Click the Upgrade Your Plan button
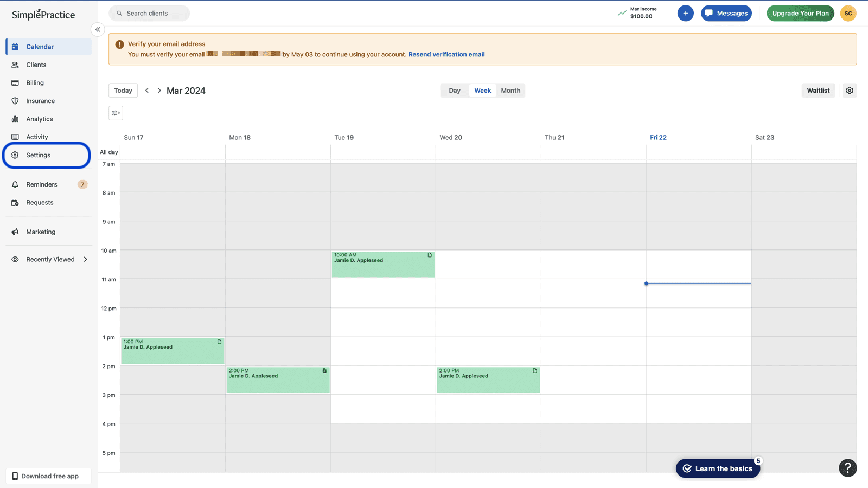868x488 pixels. pos(800,13)
